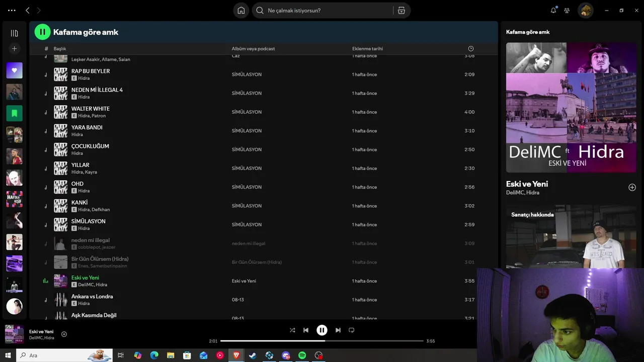Open the Windows Start menu
Image resolution: width=644 pixels, height=362 pixels.
point(8,355)
